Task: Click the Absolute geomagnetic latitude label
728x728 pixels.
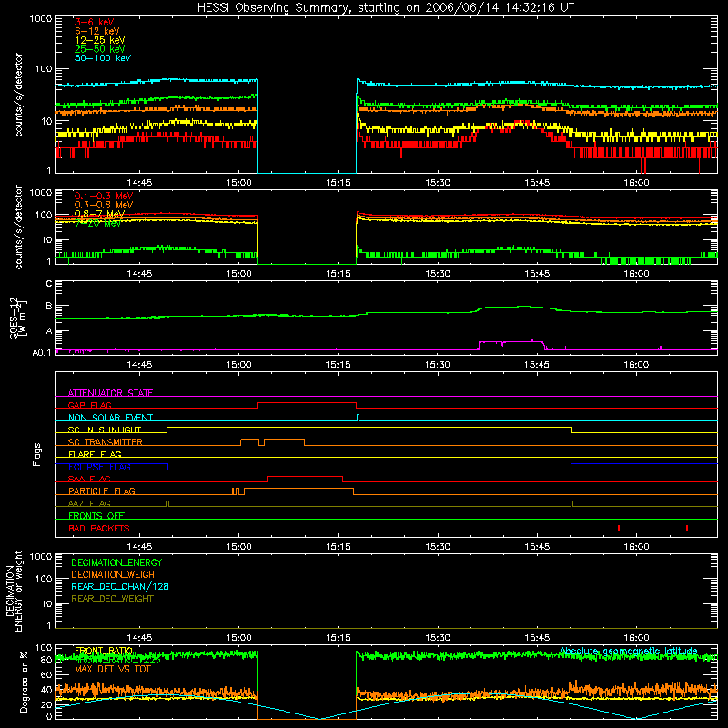Action: click(x=629, y=652)
